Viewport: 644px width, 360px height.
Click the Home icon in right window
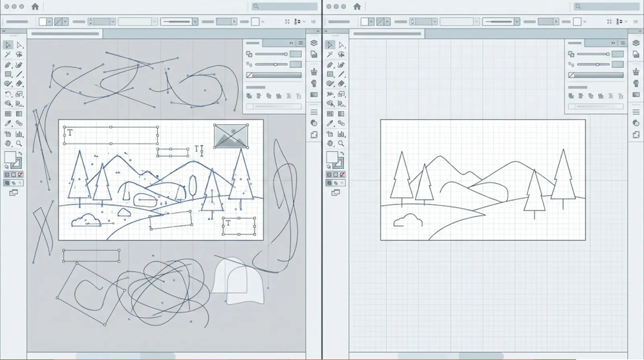(357, 6)
